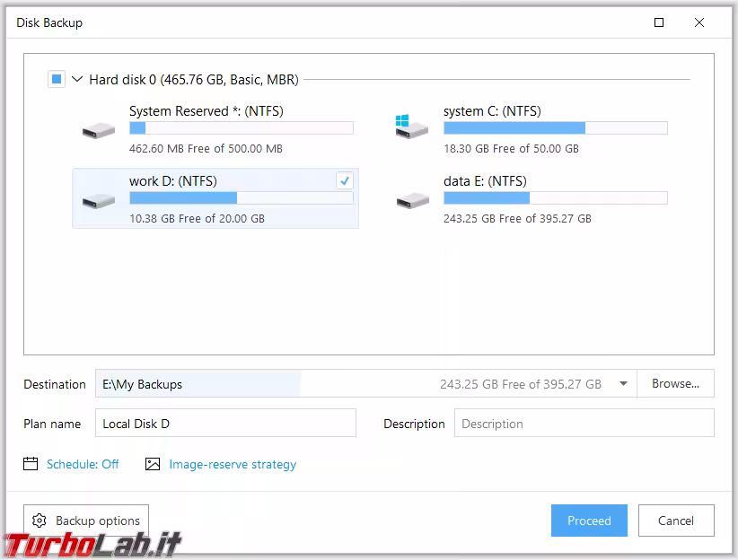Click the Cancel button
Screen dimensions: 738x560
tap(675, 521)
